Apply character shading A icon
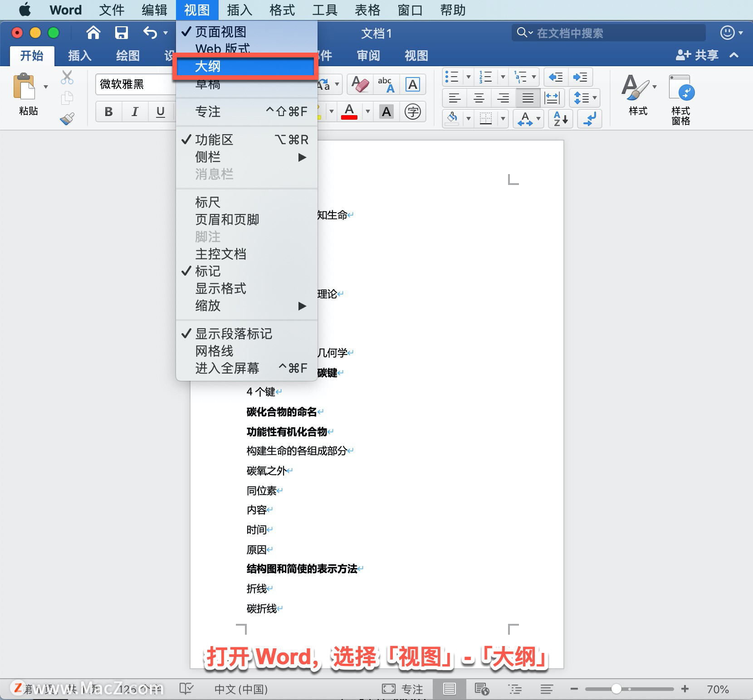Screen dimensions: 753x700 tap(386, 112)
